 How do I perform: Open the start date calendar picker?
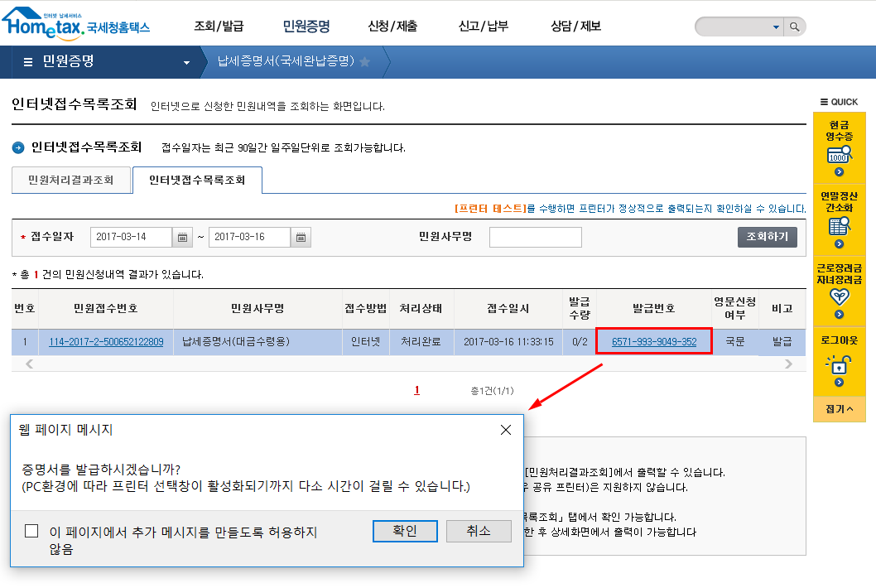point(182,238)
